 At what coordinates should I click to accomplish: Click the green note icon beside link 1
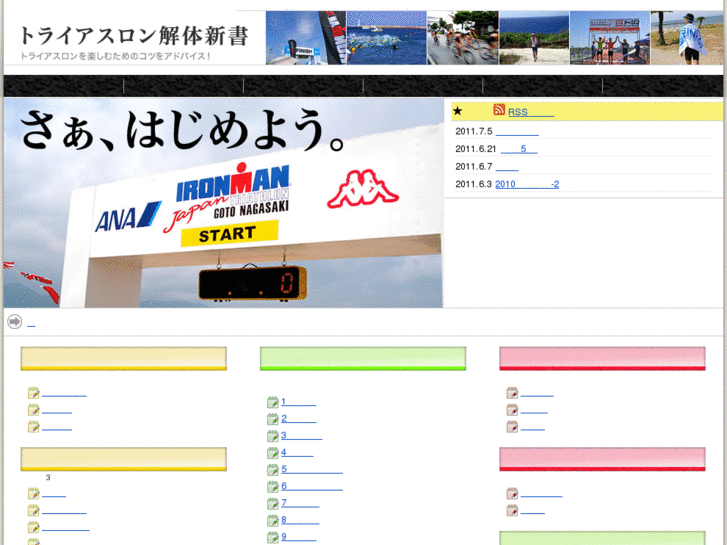point(273,402)
